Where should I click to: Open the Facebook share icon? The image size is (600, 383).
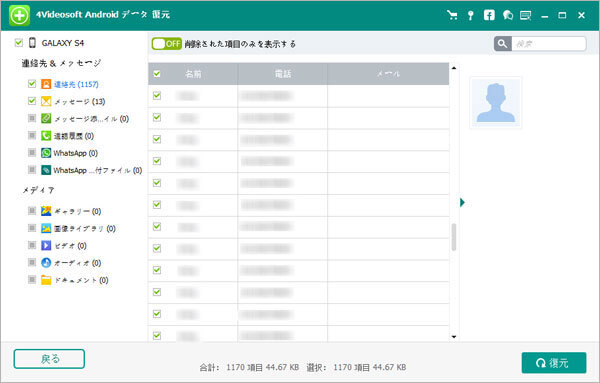(489, 15)
